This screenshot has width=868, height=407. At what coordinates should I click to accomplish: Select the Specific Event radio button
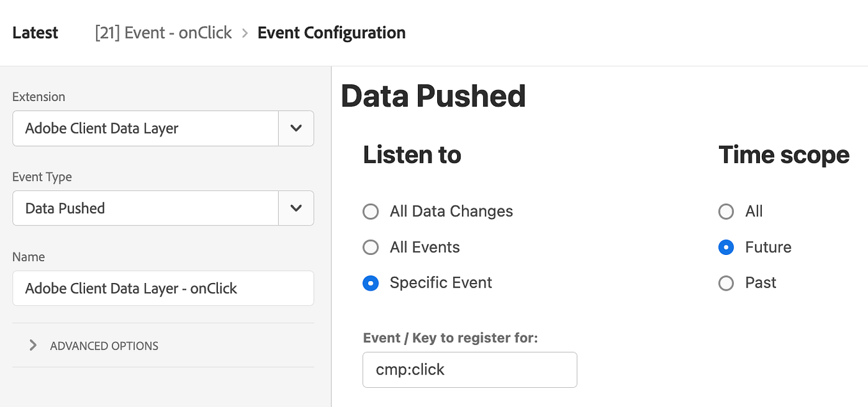(371, 283)
